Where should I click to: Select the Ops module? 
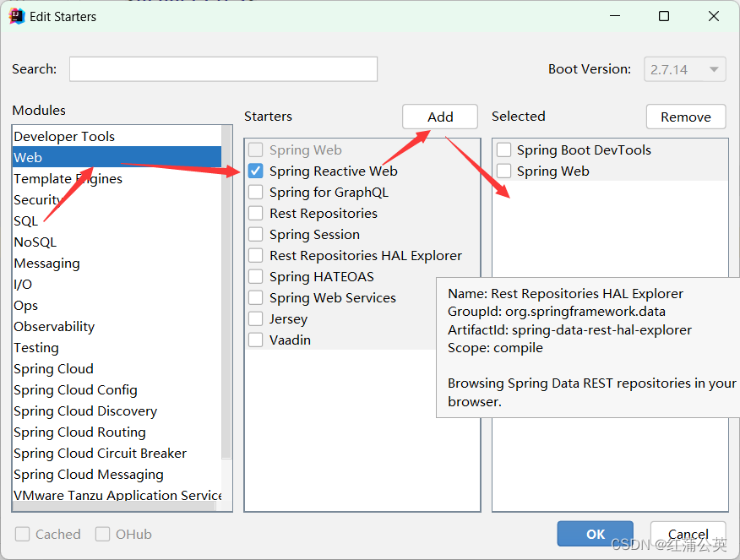pyautogui.click(x=117, y=305)
